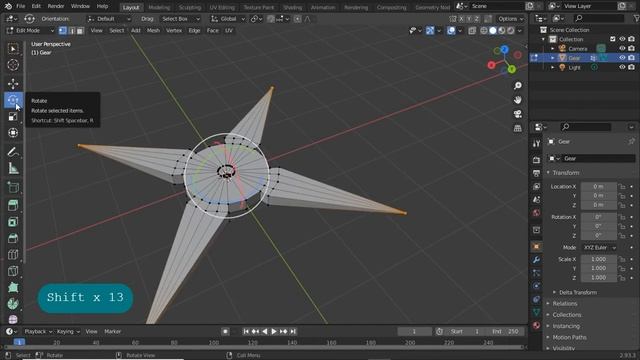Open the Vertex menu
The image size is (640, 360).
click(x=174, y=31)
